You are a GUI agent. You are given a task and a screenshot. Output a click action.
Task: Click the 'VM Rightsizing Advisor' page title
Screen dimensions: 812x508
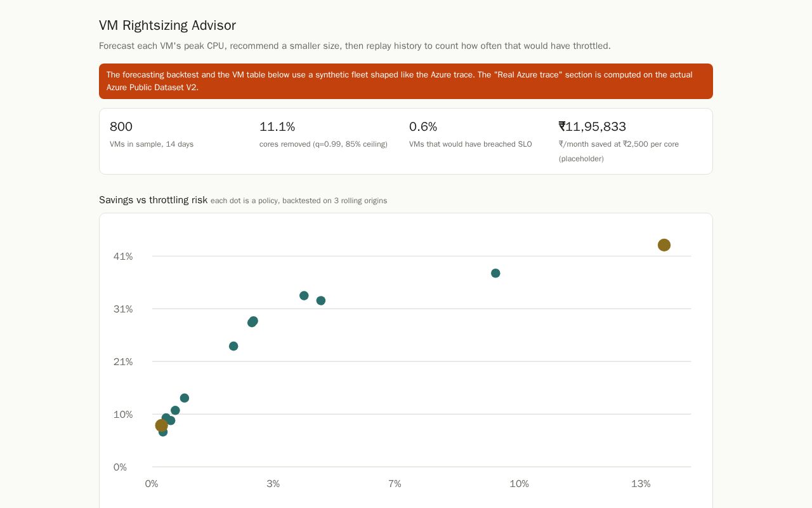point(167,25)
